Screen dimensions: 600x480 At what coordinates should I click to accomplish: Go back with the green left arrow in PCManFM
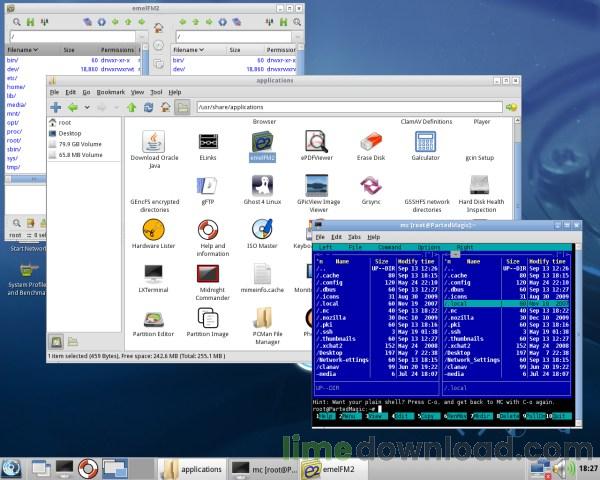click(72, 107)
